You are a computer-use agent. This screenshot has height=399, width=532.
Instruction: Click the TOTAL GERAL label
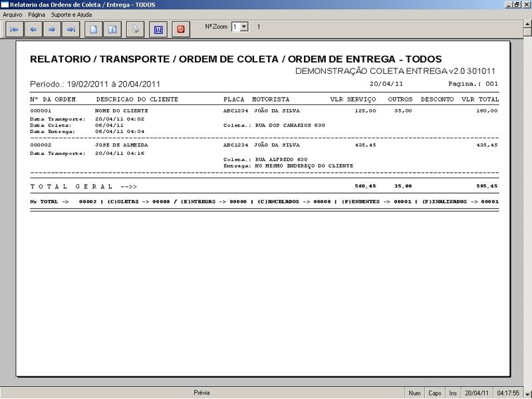pos(71,186)
